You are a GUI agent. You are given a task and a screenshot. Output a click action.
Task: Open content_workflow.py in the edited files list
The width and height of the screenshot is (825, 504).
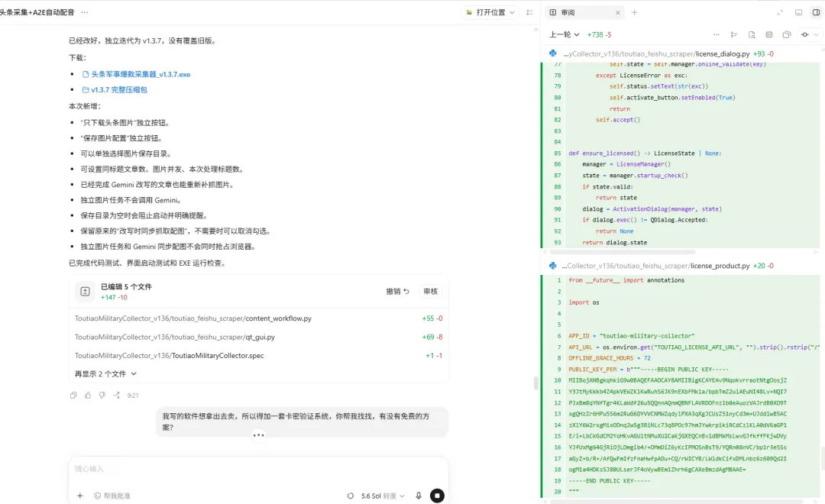click(x=258, y=318)
